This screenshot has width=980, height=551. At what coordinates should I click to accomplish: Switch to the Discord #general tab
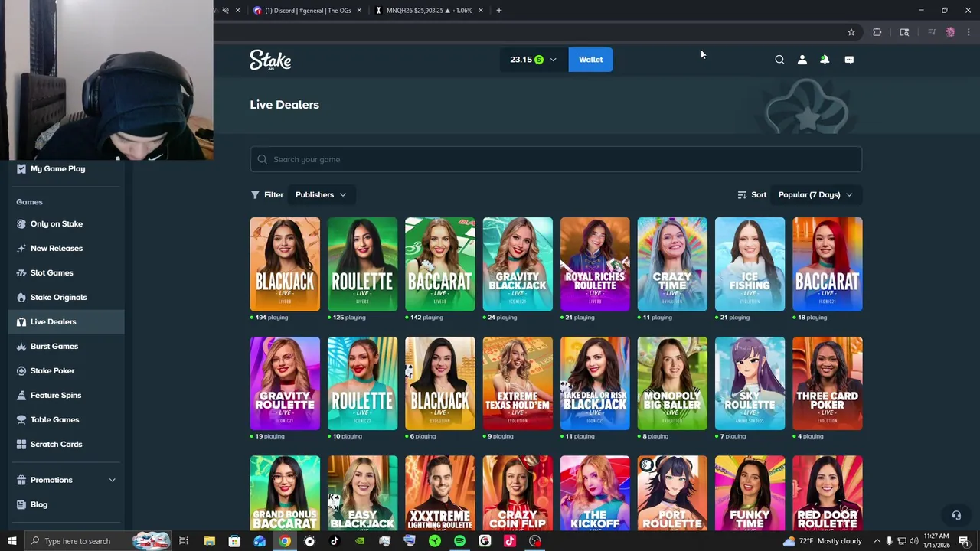pos(307,10)
